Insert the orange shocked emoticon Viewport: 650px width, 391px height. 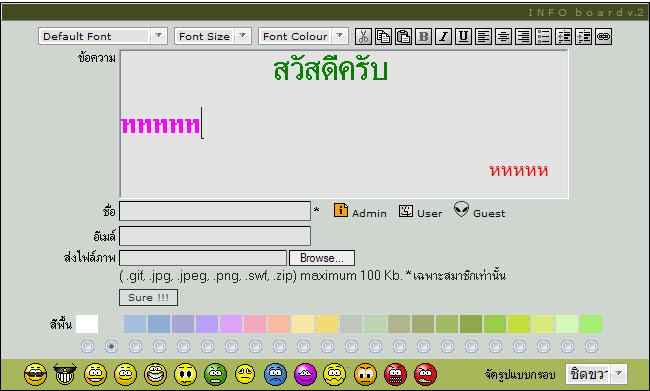pos(365,374)
